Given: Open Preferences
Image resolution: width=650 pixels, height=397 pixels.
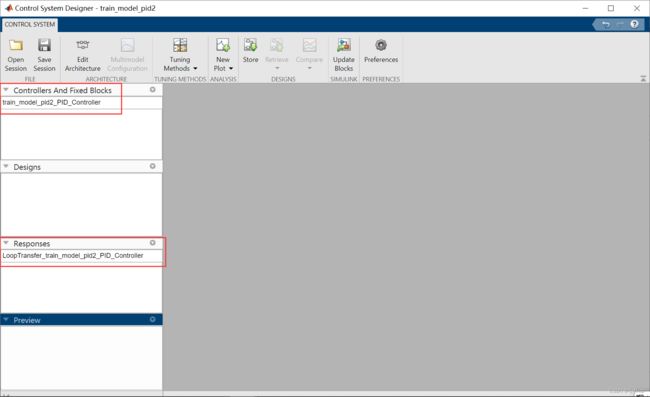Looking at the screenshot, I should (381, 51).
